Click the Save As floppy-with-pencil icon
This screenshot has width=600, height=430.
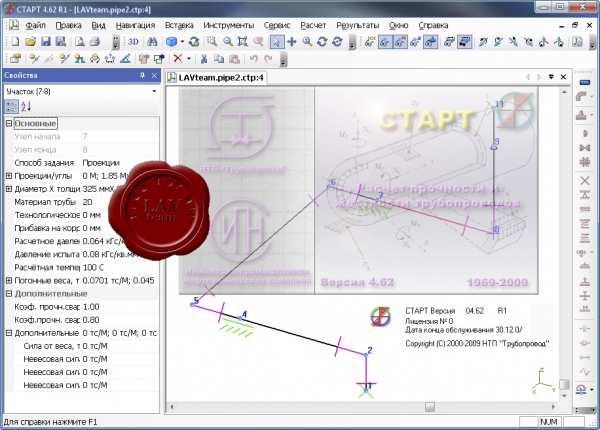(x=60, y=41)
